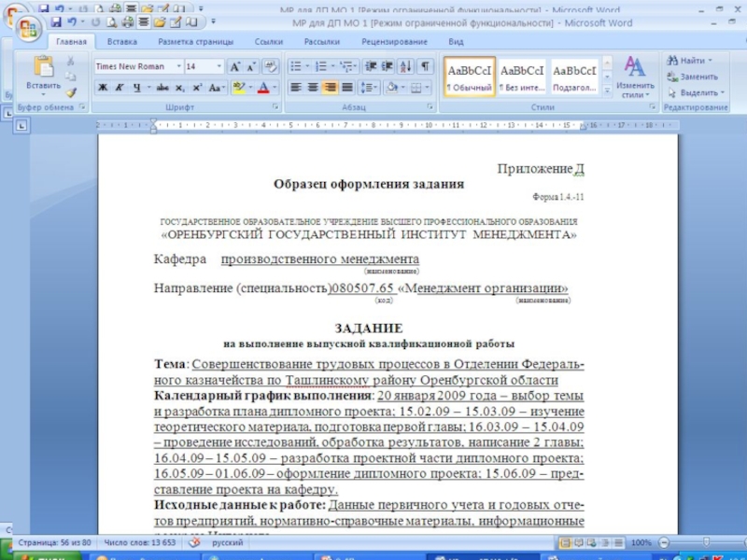The image size is (747, 560).
Task: Toggle show paragraph marks ¶
Action: [x=425, y=66]
